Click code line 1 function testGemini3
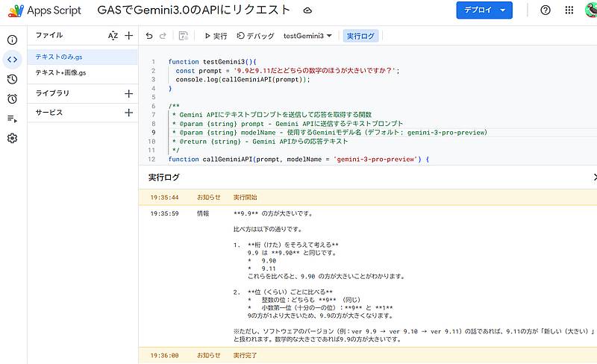597x364 pixels. (x=213, y=62)
